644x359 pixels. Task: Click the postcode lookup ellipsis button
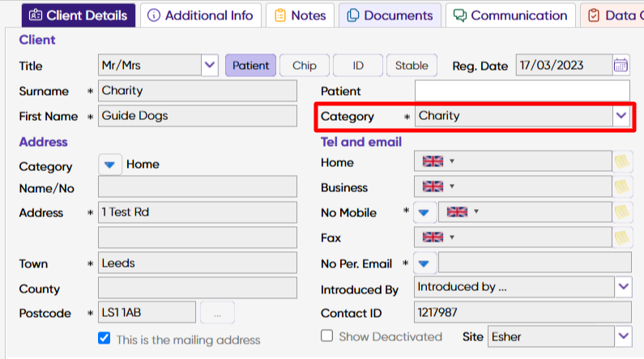(218, 313)
